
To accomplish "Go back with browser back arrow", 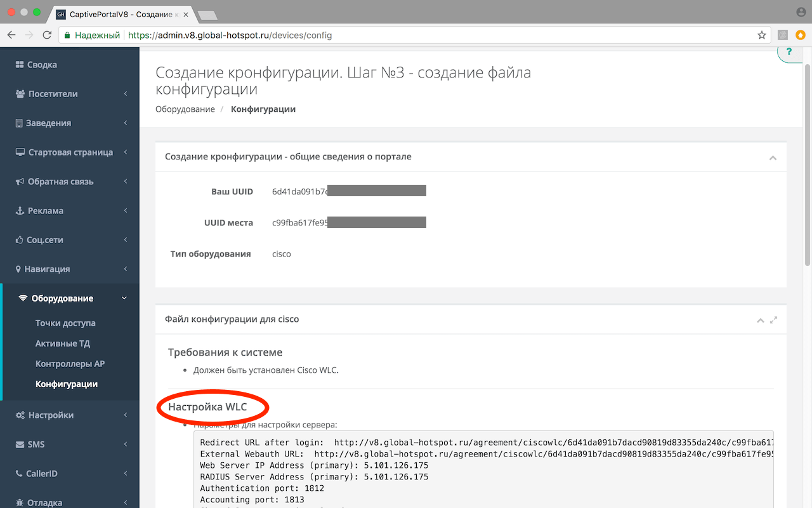I will click(x=13, y=36).
